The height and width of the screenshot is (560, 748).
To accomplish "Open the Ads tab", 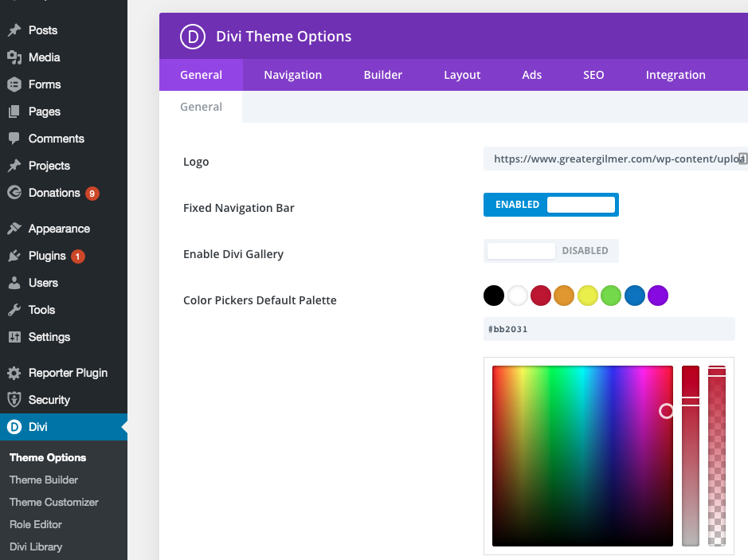I will coord(532,75).
